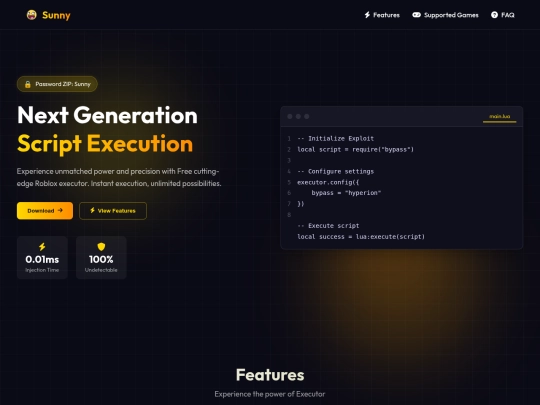Click the Password ZIP: Sunny badge
Image resolution: width=540 pixels, height=405 pixels.
pyautogui.click(x=57, y=84)
